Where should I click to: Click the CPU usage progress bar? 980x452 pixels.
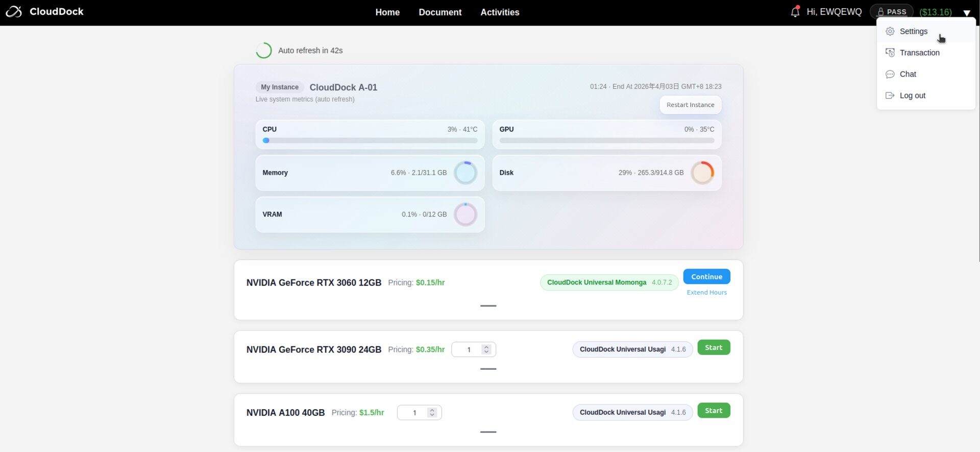[370, 140]
